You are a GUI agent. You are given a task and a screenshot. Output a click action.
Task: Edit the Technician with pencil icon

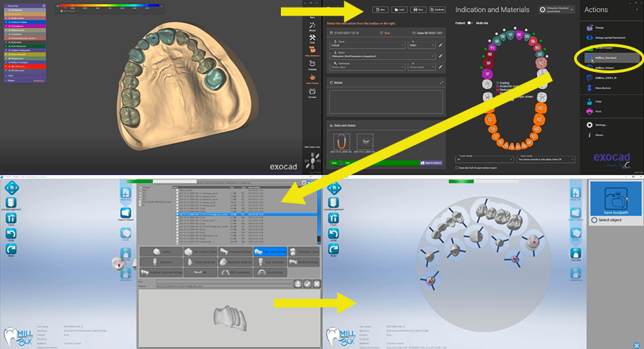pos(441,67)
